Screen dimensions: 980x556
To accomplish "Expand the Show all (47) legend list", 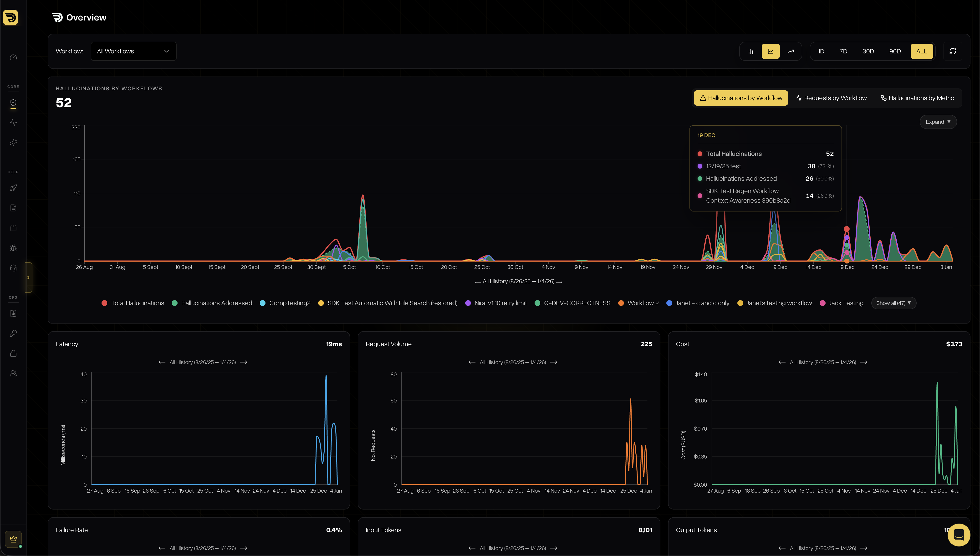I will [x=893, y=303].
